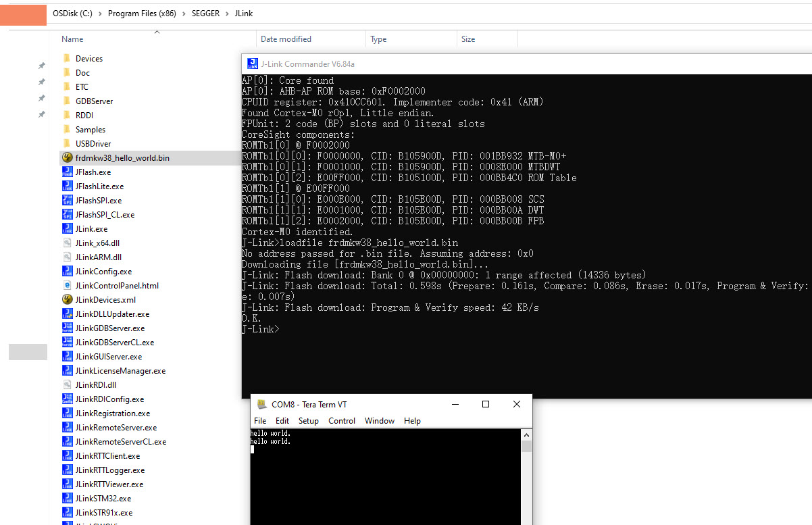The width and height of the screenshot is (812, 525).
Task: Open JFlash.exe via its application icon
Action: coord(68,172)
